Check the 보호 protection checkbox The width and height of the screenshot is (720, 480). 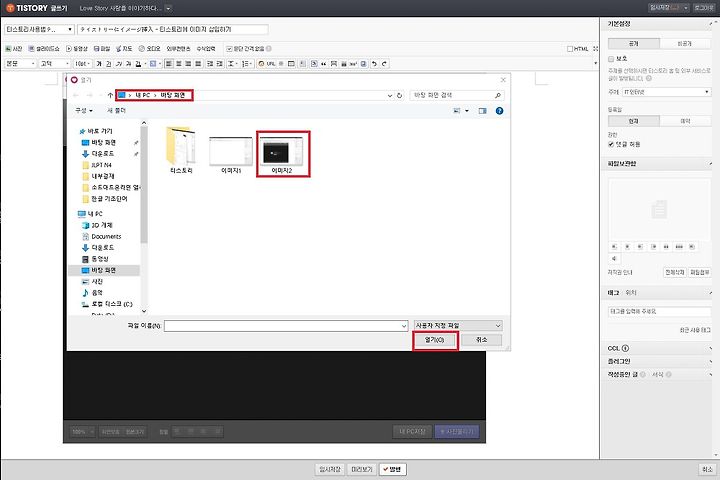(611, 59)
